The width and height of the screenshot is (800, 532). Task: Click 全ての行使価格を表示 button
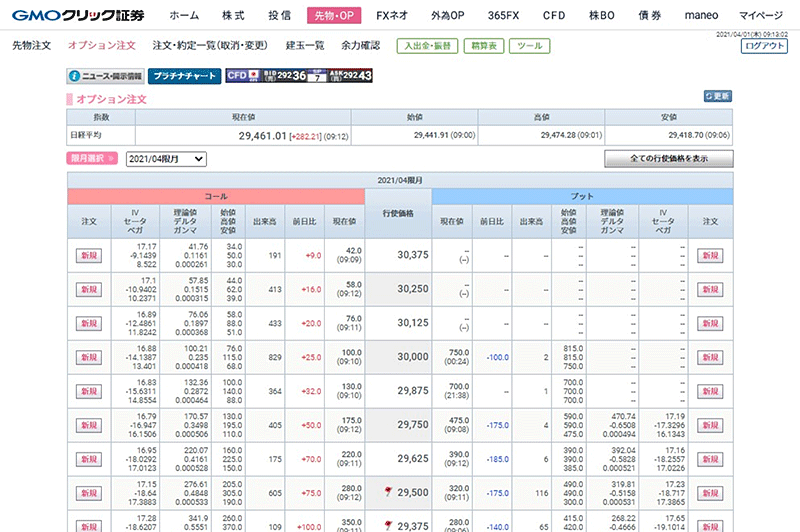tap(669, 158)
